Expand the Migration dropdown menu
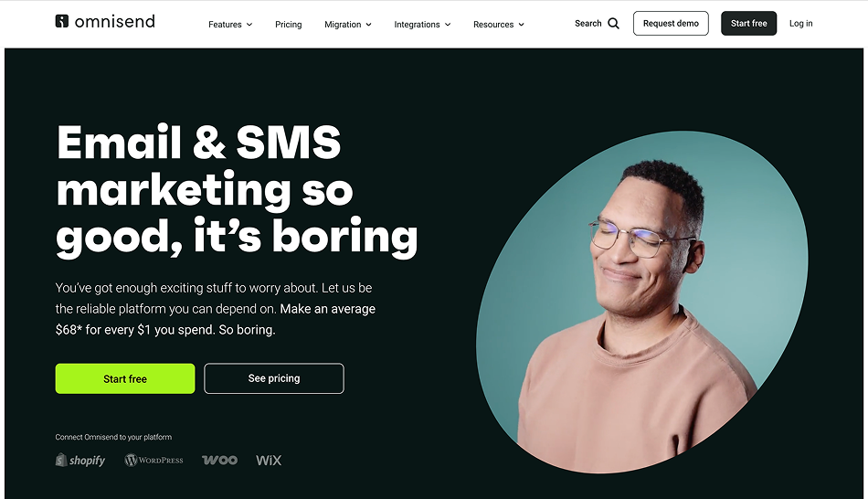Viewport: 868px width, 499px height. click(x=347, y=25)
